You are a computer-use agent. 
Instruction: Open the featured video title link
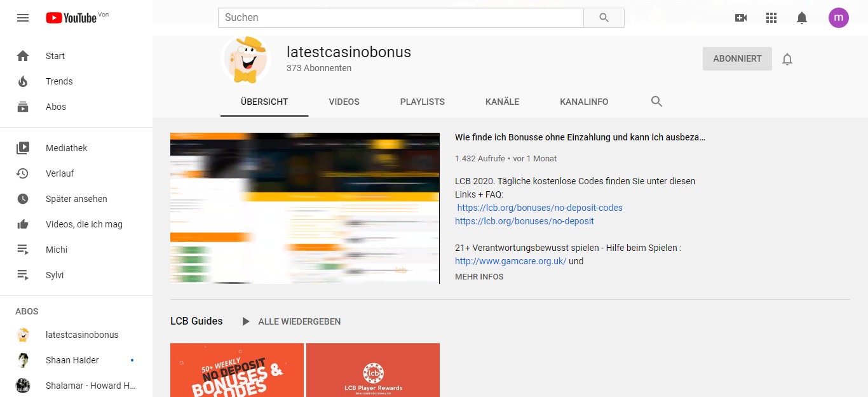point(580,137)
